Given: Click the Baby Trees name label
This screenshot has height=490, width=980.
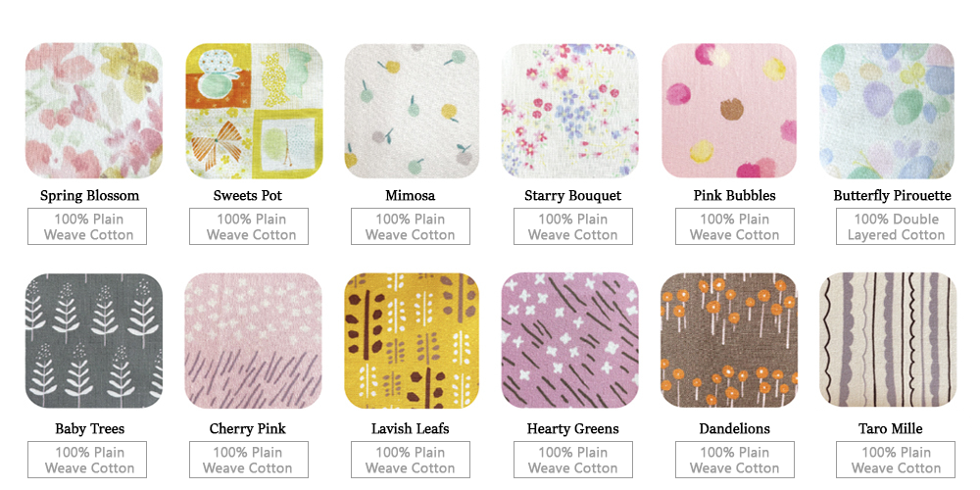Looking at the screenshot, I should pyautogui.click(x=89, y=429).
